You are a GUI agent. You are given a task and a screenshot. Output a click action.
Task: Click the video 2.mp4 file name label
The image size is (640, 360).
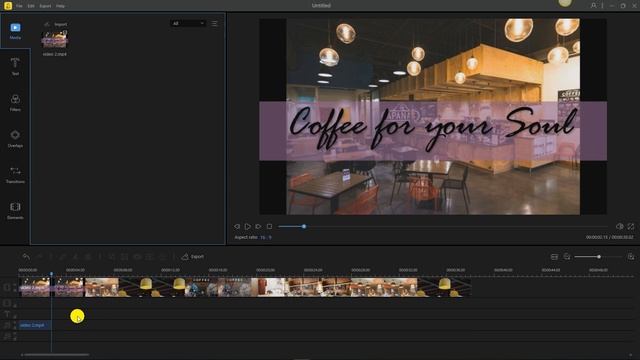tap(55, 54)
